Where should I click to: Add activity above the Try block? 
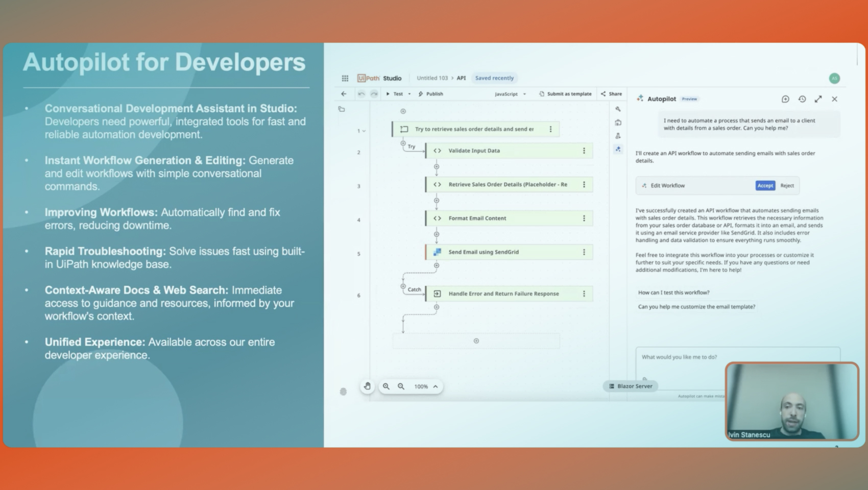[403, 111]
